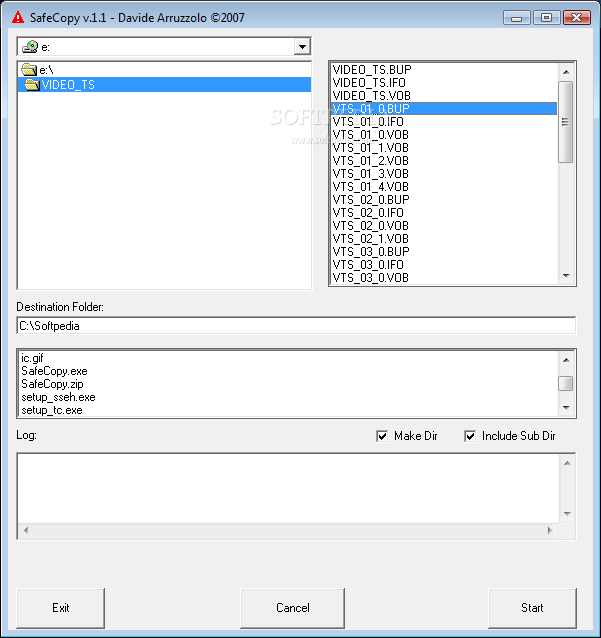This screenshot has height=638, width=601.
Task: Click the Exit button
Action: click(61, 608)
